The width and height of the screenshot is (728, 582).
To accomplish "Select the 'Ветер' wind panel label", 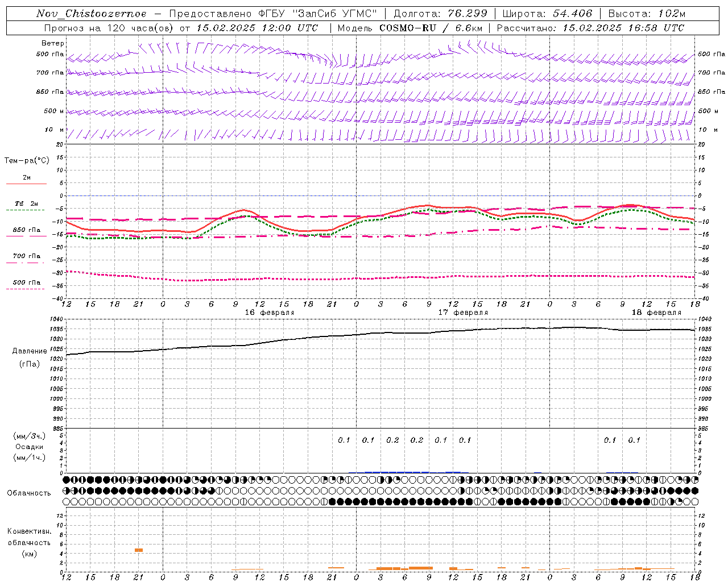I will point(53,43).
